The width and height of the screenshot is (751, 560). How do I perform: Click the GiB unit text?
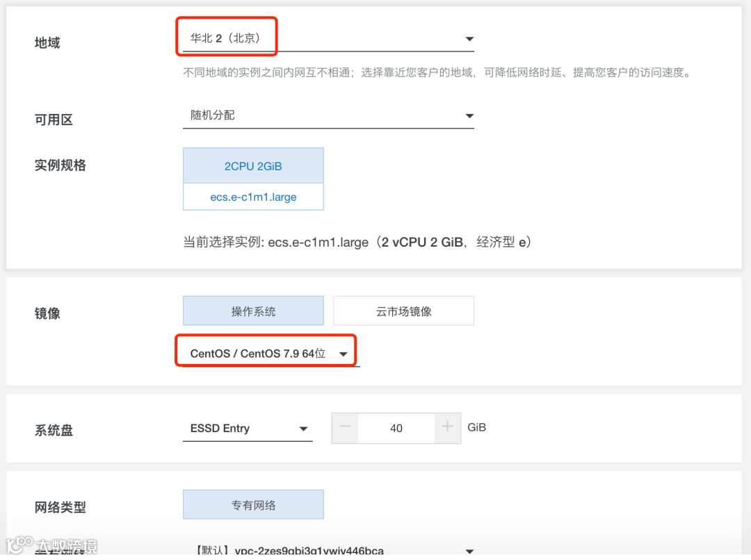click(476, 427)
